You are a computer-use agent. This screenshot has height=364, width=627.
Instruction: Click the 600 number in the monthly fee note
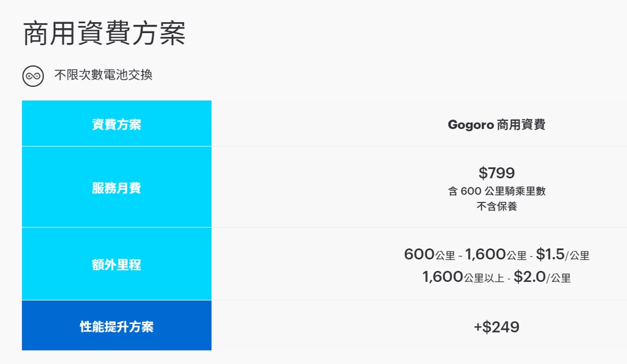click(470, 191)
